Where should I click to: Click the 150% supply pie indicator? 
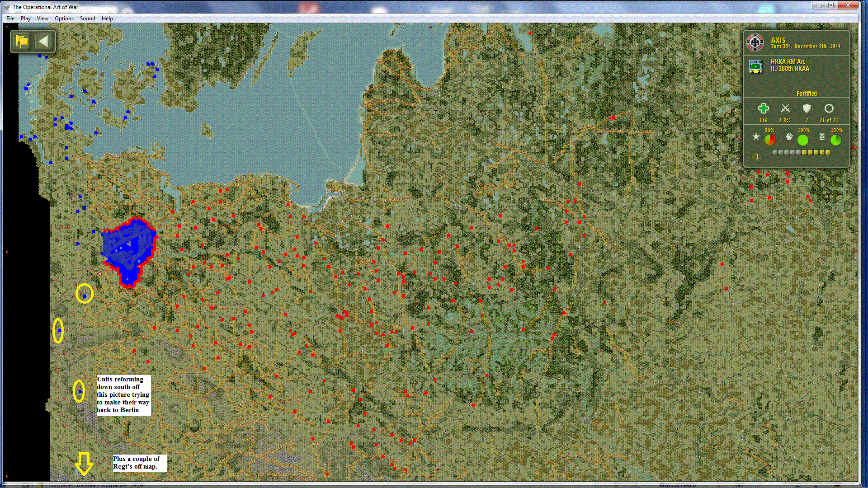tap(836, 140)
